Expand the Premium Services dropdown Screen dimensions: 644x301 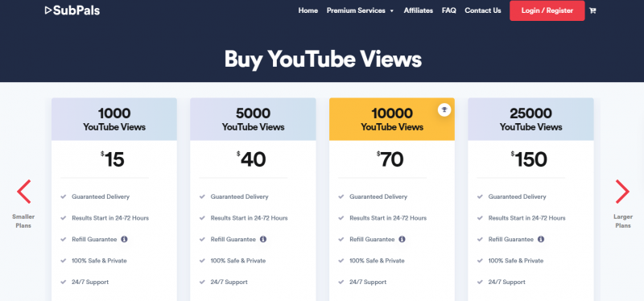click(360, 10)
